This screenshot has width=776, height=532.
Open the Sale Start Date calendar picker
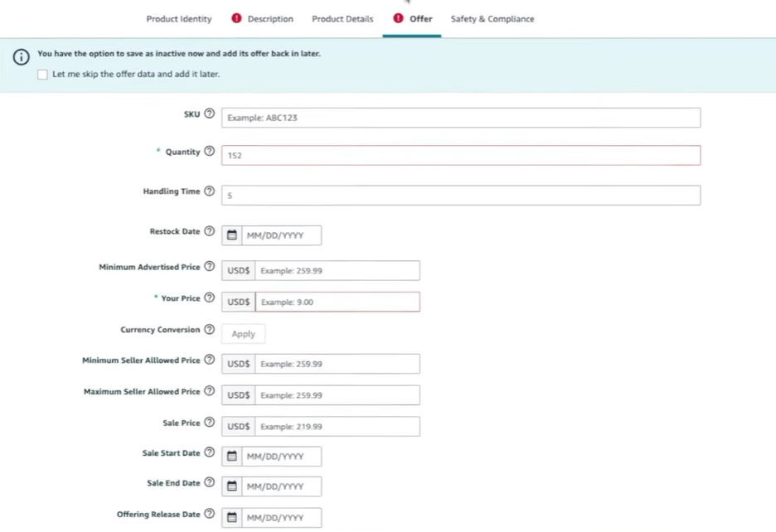click(x=231, y=457)
